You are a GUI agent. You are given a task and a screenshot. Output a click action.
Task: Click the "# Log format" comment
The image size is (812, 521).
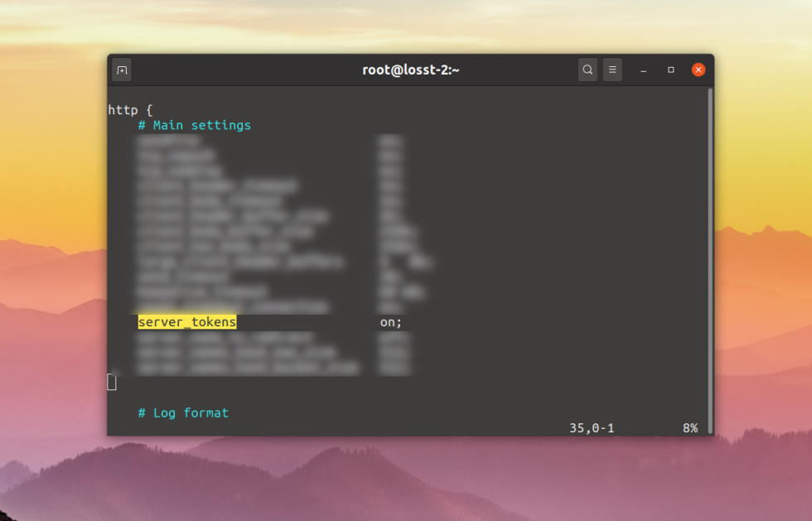coord(183,412)
